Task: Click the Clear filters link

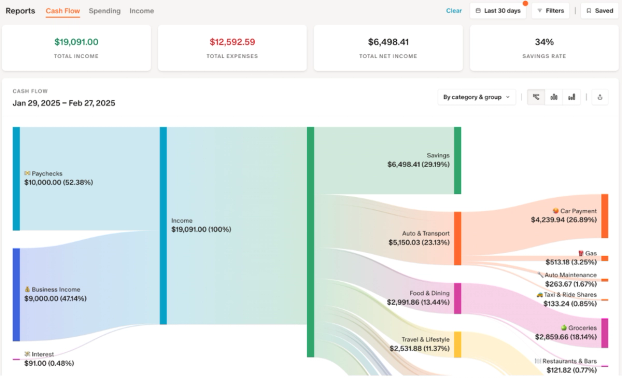Action: point(454,11)
